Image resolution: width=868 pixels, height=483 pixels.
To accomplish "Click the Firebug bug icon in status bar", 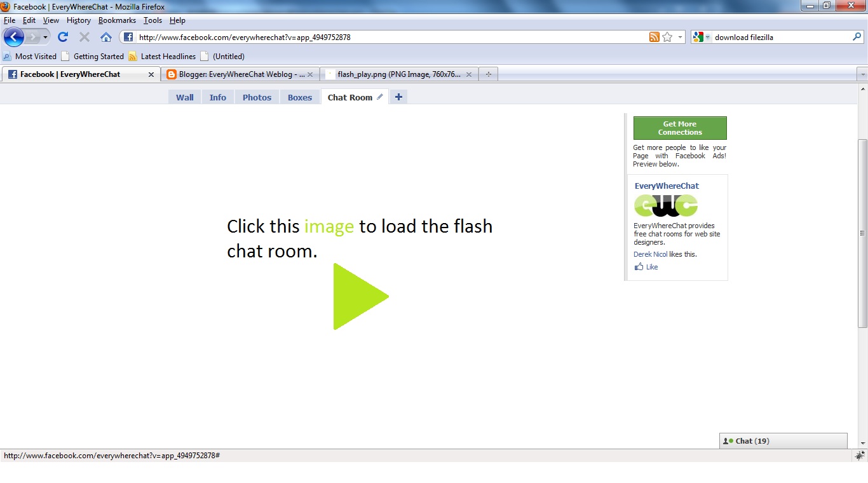I will coord(860,455).
